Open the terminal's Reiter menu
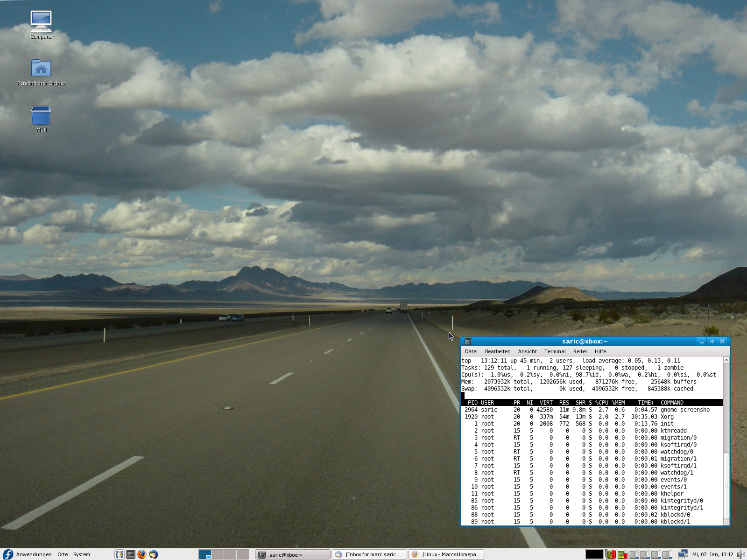Viewport: 747px width, 560px height. (x=580, y=351)
